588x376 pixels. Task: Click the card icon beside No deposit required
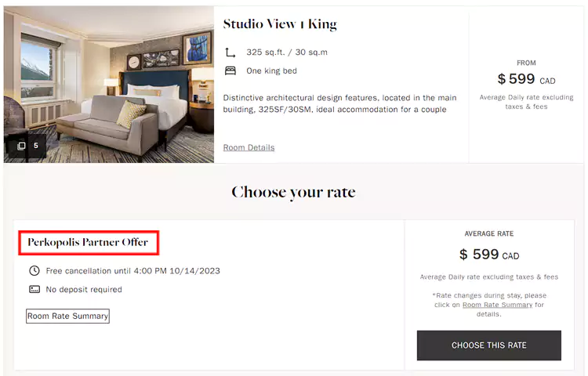(x=34, y=289)
